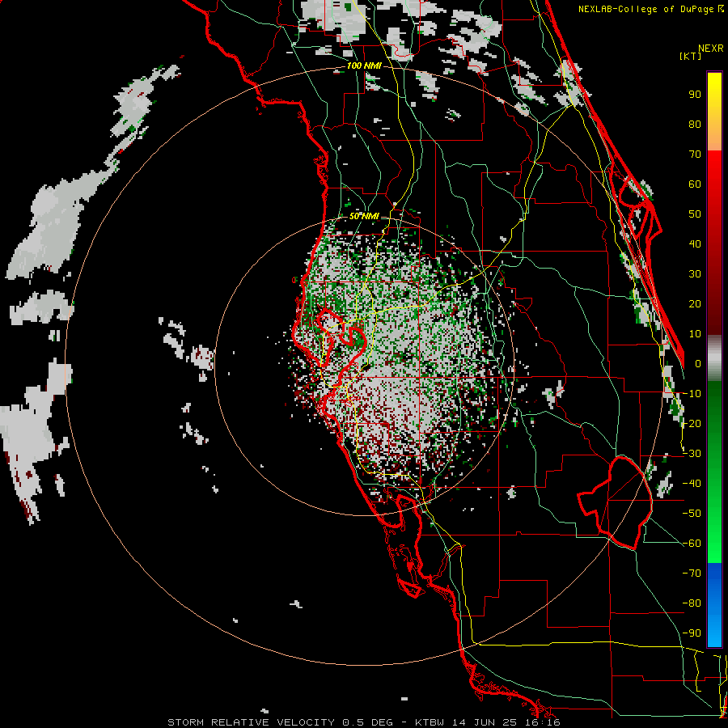Image resolution: width=728 pixels, height=728 pixels.
Task: Click the -20 scale value
Action: pyautogui.click(x=692, y=423)
